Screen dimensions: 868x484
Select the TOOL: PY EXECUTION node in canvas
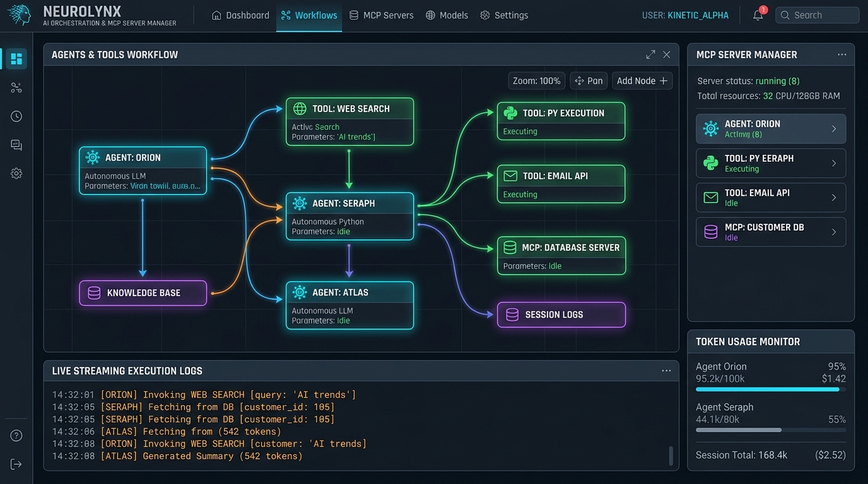pyautogui.click(x=561, y=121)
